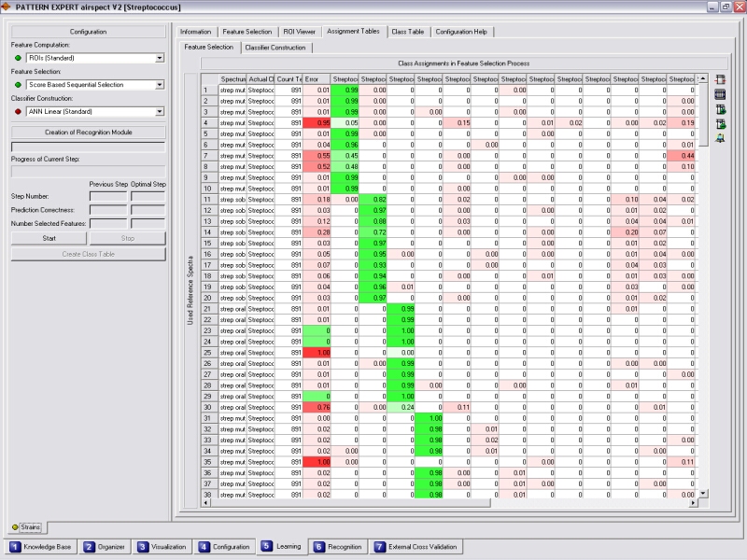This screenshot has height=560, width=747.
Task: Expand Score Based Sequential Selection dropdown
Action: (x=160, y=85)
